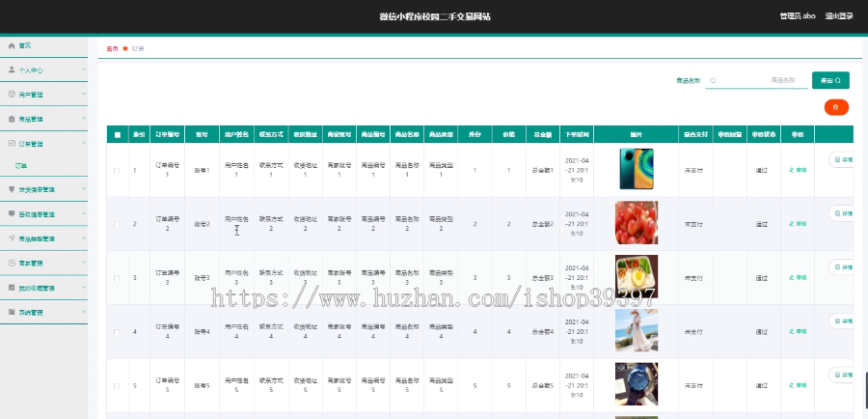Click the 订单管理 sidebar icon
This screenshot has width=868, height=419.
tap(12, 143)
